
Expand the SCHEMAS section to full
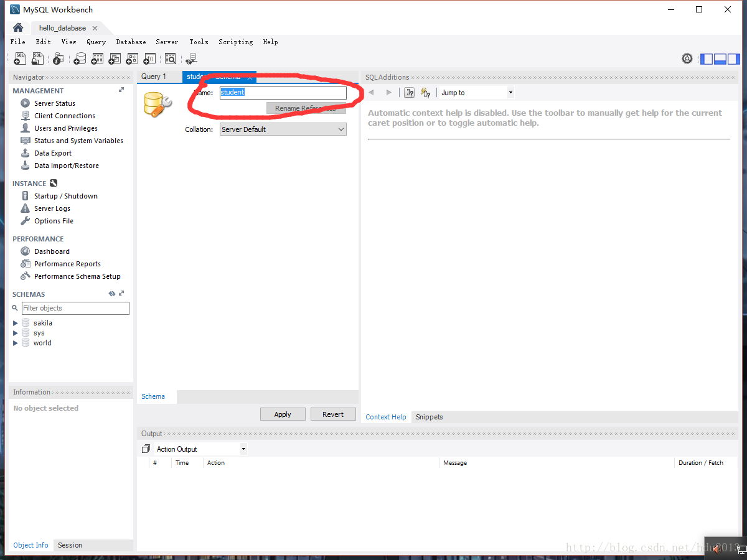121,294
